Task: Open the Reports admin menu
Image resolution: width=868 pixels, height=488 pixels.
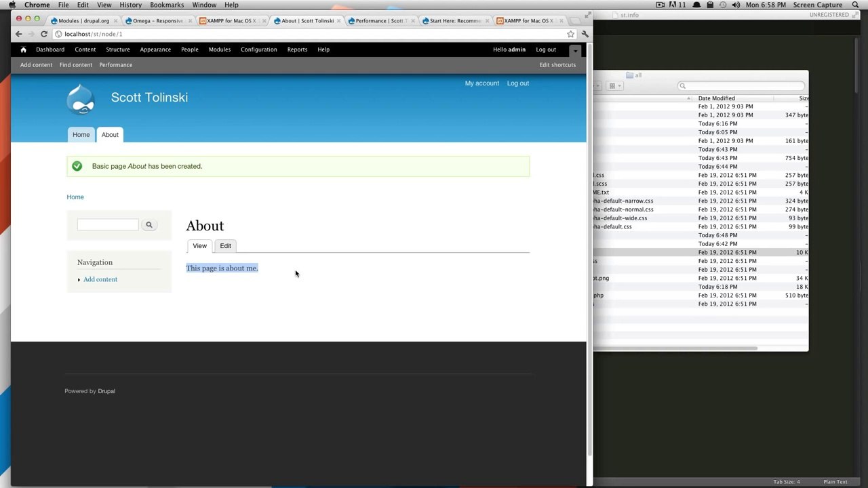Action: (297, 49)
